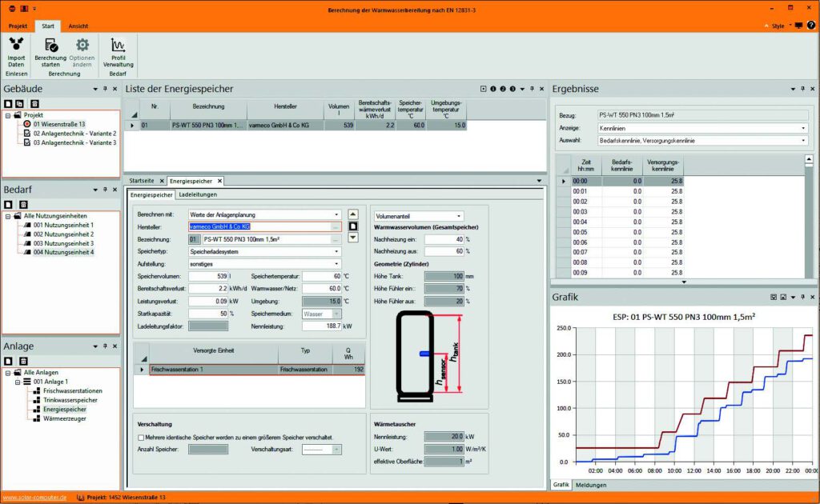The image size is (820, 504).
Task: Click the browse button in the Hersteller field
Action: [x=336, y=226]
